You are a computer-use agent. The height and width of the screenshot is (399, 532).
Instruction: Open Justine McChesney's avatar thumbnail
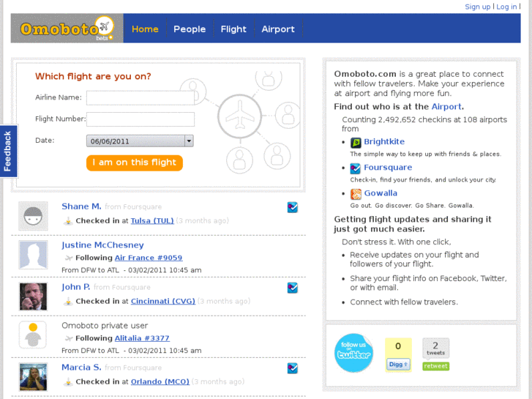(x=33, y=255)
